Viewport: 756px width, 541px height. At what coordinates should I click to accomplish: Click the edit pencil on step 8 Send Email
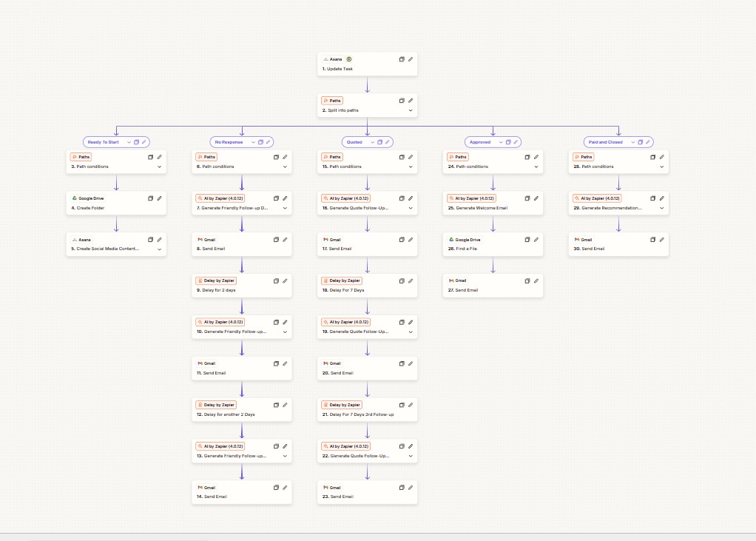[286, 240]
